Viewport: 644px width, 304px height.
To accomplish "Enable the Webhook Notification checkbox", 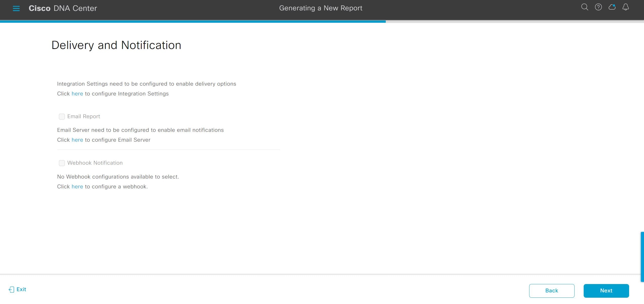I will point(62,163).
